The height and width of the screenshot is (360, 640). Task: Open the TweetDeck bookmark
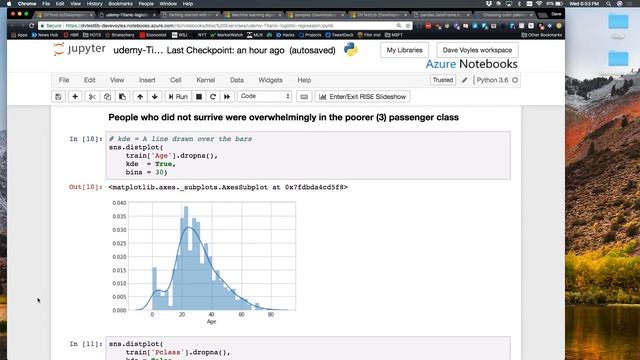[340, 35]
